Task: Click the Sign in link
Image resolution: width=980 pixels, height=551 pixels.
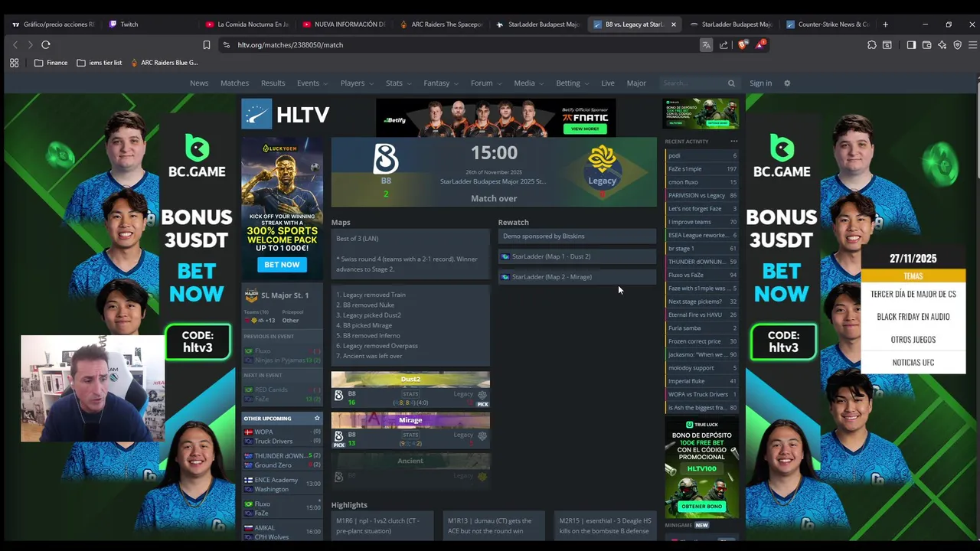Action: 760,83
